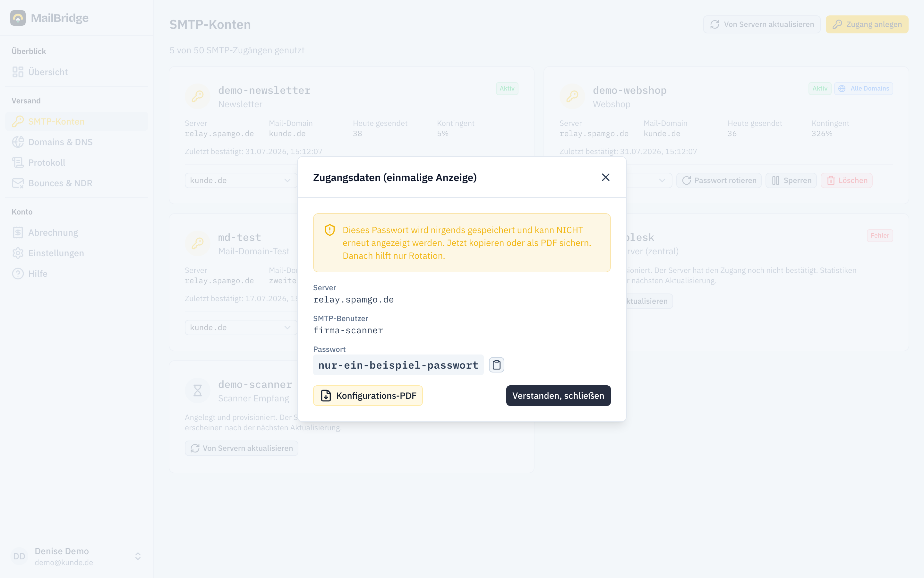Screen dimensions: 924x578
Task: Click the md-test key icon
Action: [x=197, y=243]
